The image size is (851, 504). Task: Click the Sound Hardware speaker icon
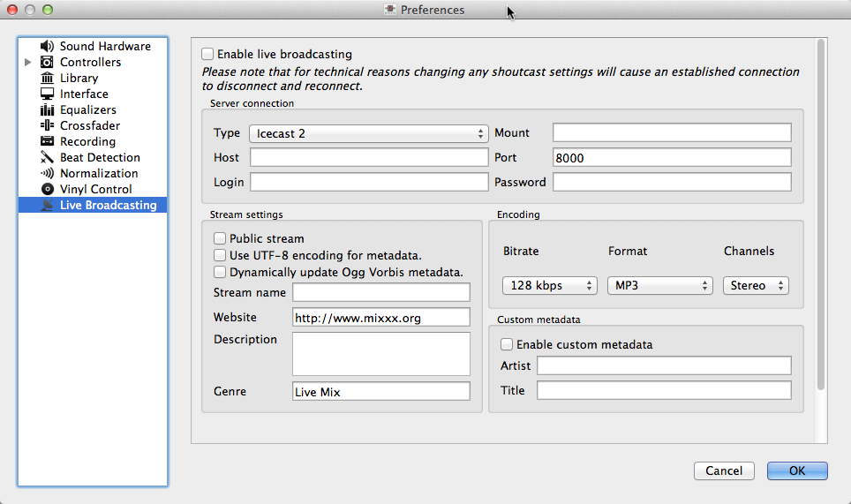pos(47,46)
